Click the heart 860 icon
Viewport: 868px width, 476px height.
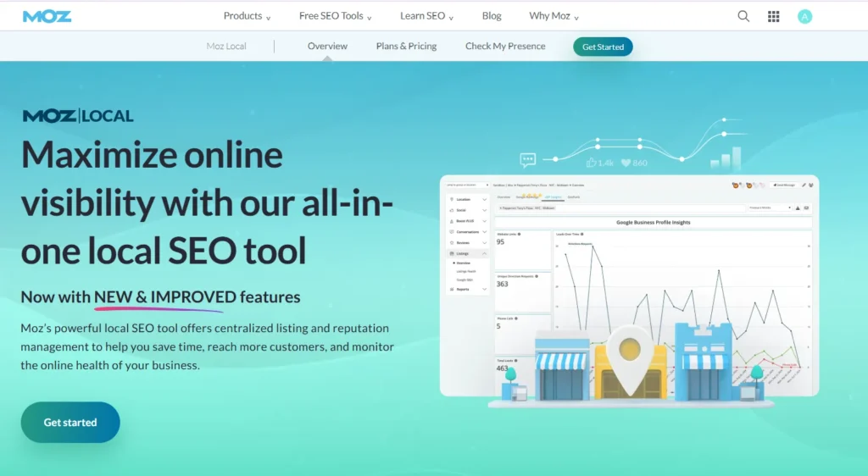(x=626, y=163)
